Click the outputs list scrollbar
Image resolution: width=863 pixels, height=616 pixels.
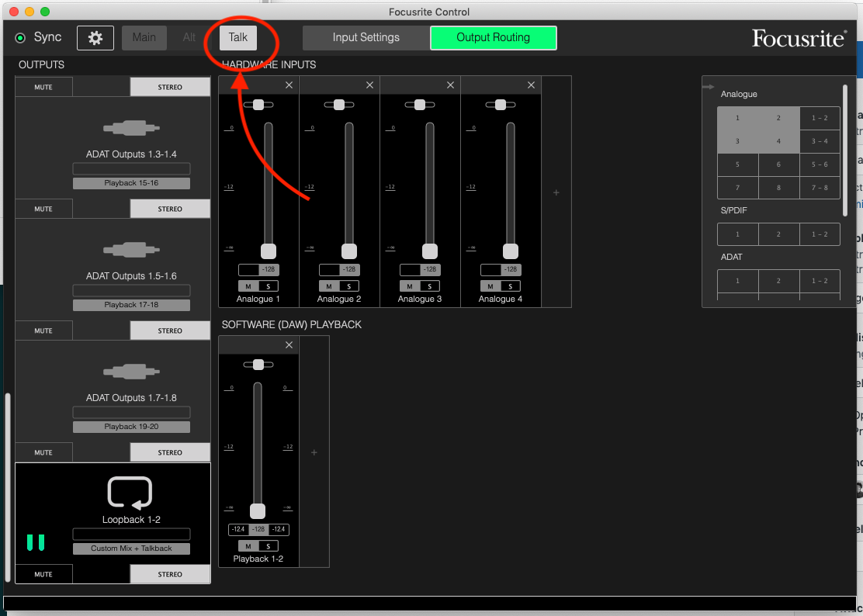pos(8,488)
